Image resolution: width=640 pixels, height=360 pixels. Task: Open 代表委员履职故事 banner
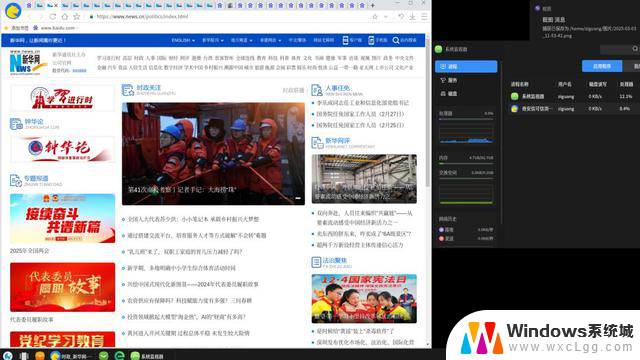62,287
